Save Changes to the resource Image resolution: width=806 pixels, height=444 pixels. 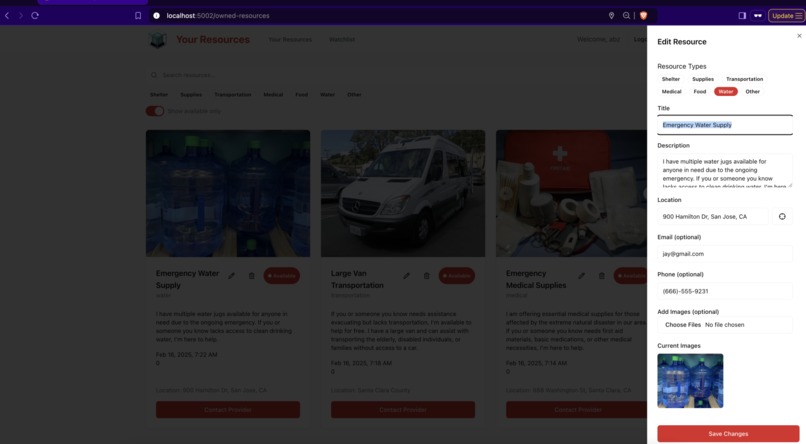[728, 434]
